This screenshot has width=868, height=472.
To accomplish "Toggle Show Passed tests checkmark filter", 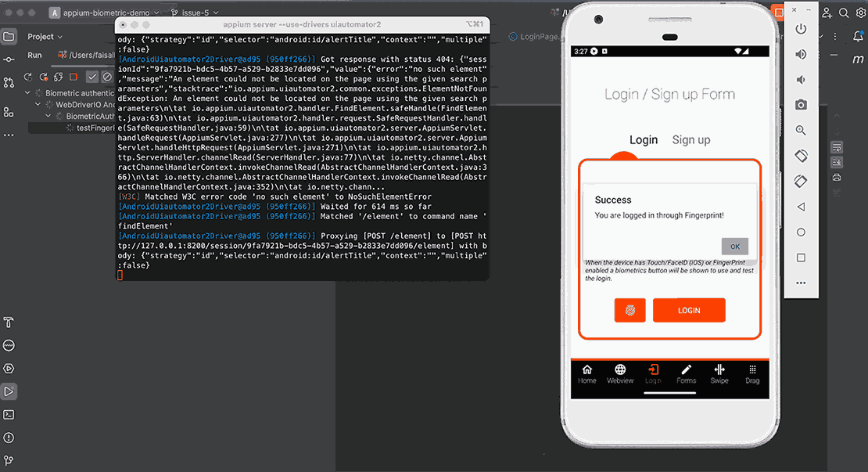I will [x=92, y=77].
